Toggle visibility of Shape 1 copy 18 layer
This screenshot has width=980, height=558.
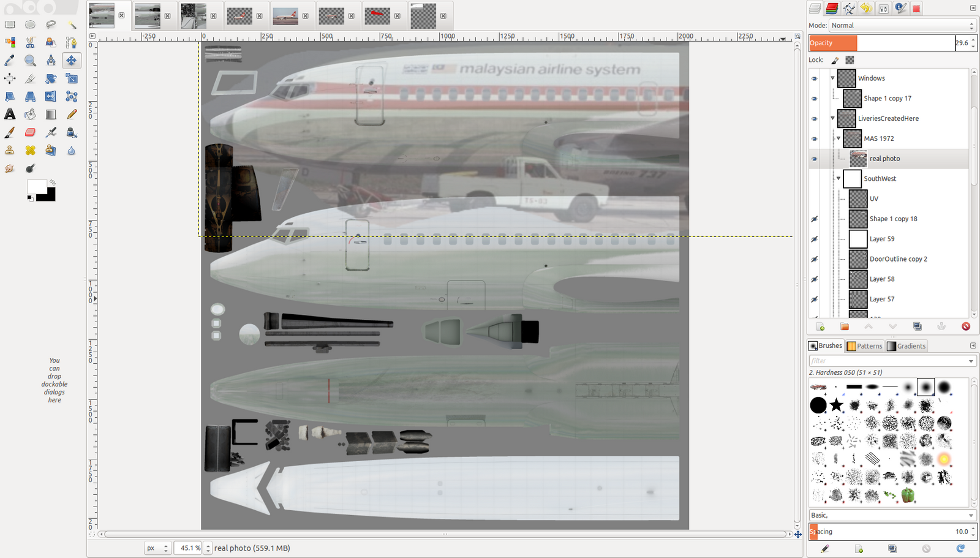(814, 219)
